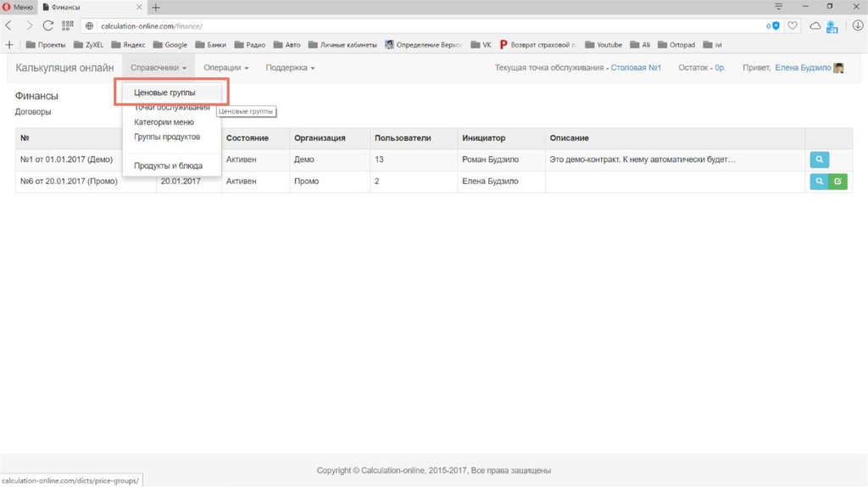Click the Елена Будзило profile link
Viewport: 868px width, 487px height.
803,68
